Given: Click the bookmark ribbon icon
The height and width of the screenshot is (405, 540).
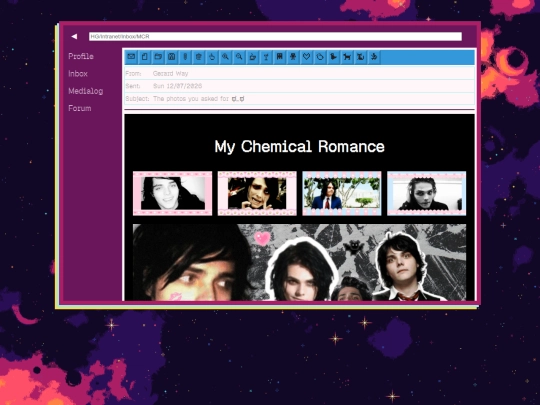Looking at the screenshot, I should [x=279, y=57].
